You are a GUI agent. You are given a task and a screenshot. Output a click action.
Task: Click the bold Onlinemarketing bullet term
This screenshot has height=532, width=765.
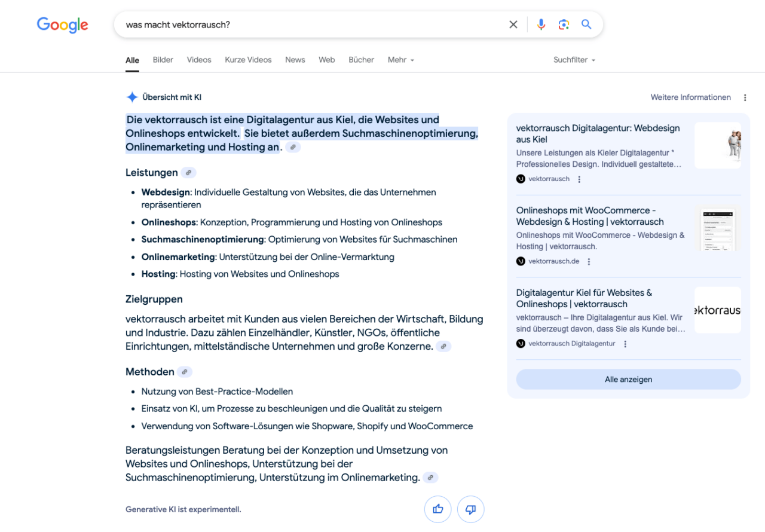178,257
